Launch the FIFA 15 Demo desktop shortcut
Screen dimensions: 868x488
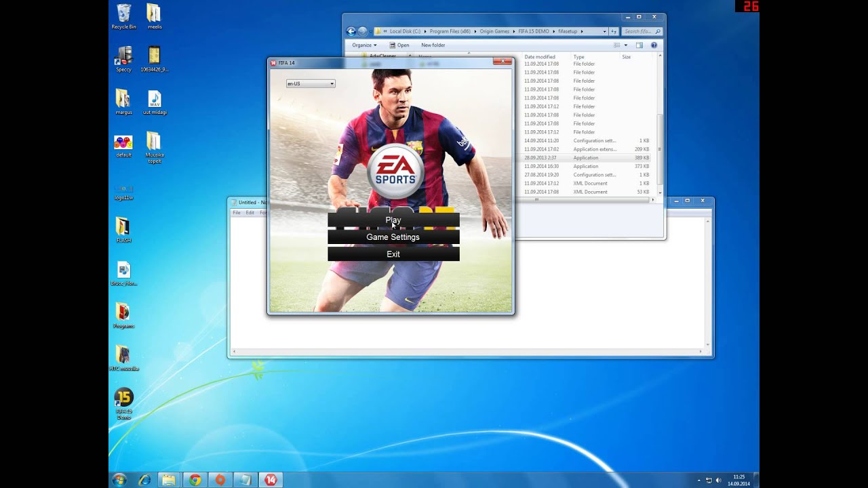pos(124,404)
